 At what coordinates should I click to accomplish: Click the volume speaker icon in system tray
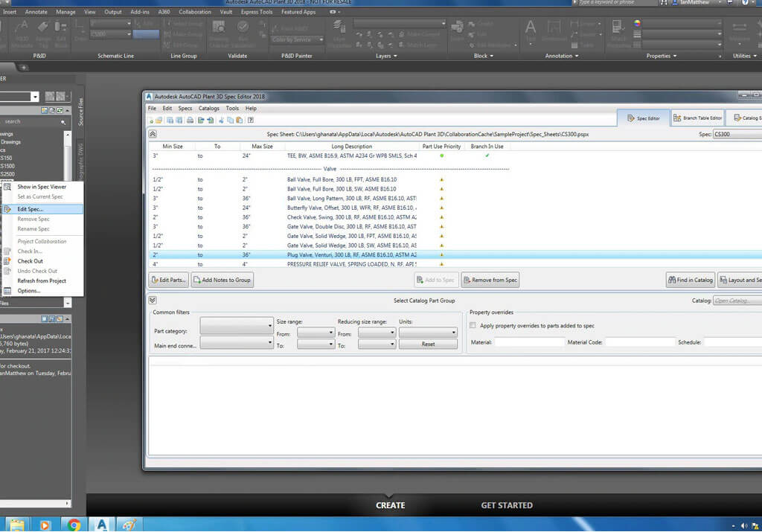tap(744, 526)
